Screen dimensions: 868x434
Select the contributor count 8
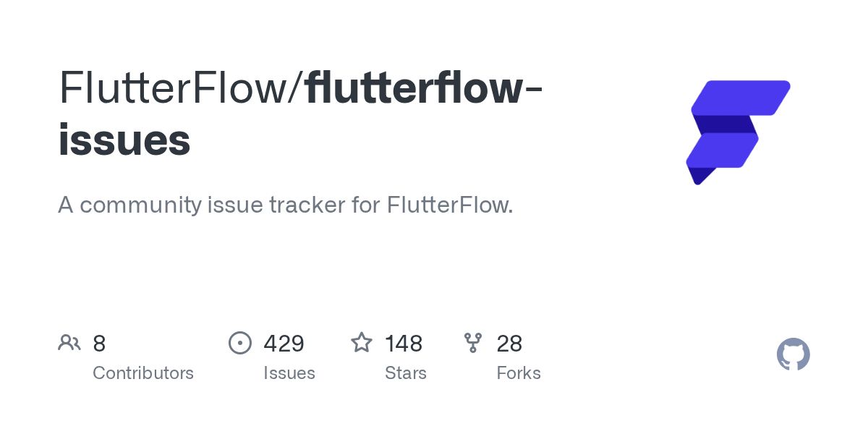[99, 343]
